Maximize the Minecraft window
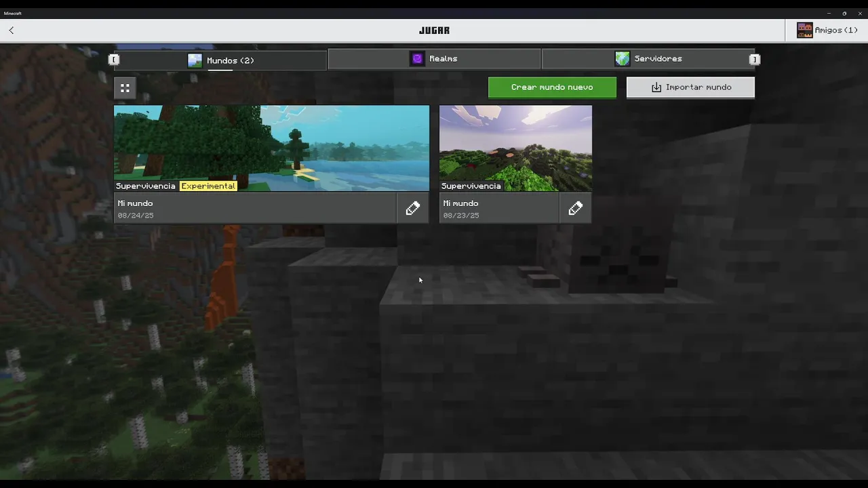The image size is (868, 488). [844, 14]
